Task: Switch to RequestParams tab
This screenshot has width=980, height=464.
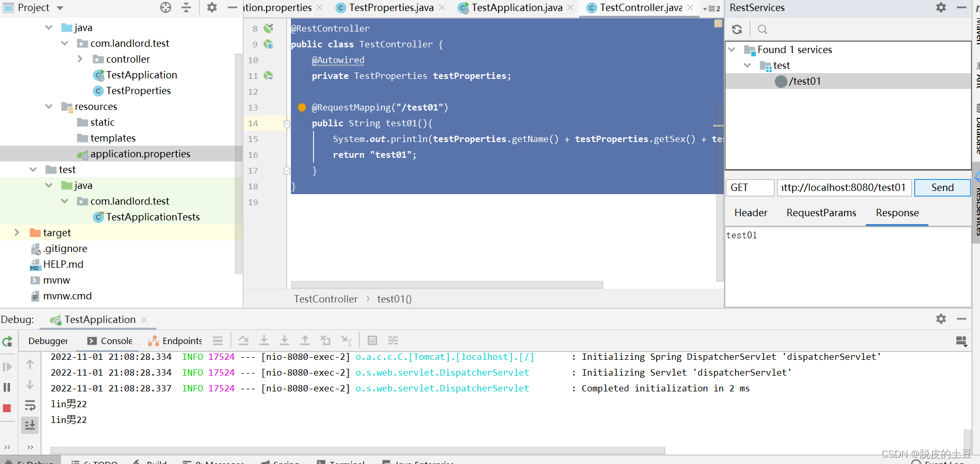Action: (x=821, y=213)
